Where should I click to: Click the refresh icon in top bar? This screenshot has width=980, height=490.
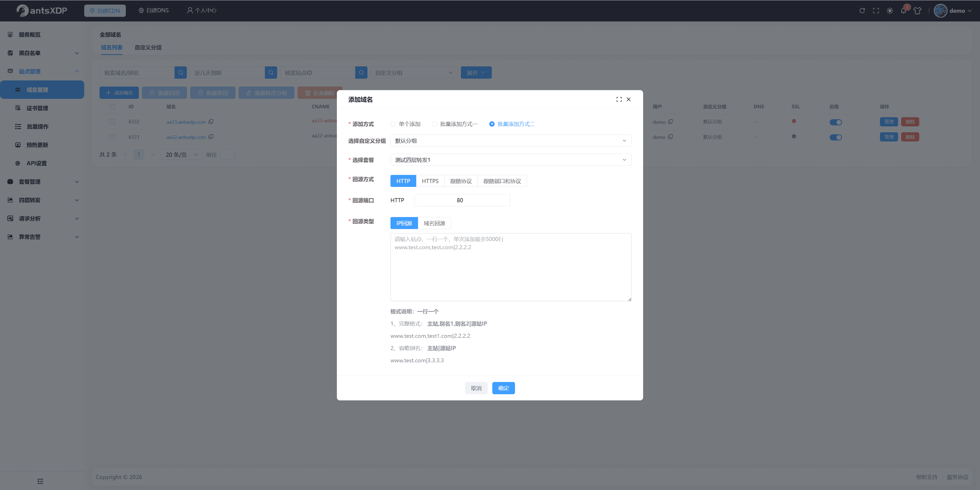(x=862, y=11)
